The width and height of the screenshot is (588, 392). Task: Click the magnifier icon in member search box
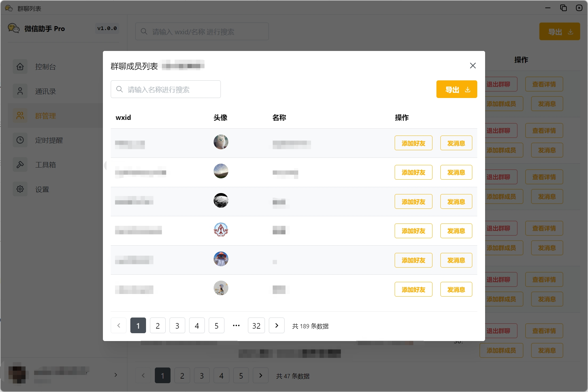pyautogui.click(x=120, y=89)
